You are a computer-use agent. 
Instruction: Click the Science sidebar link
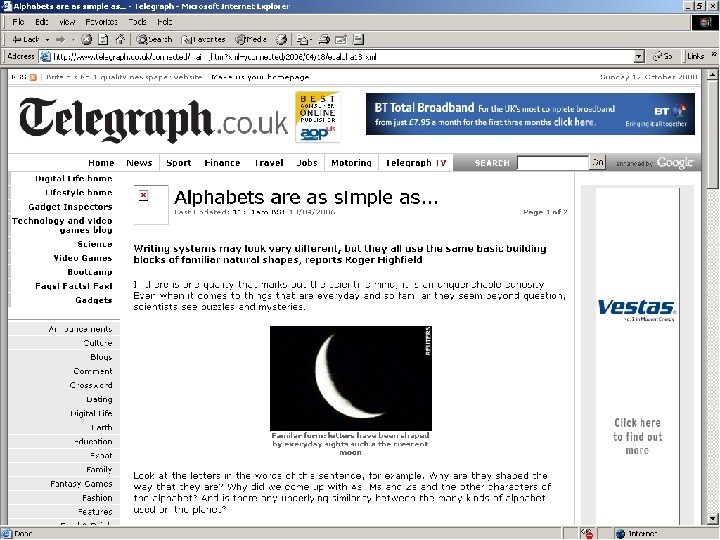tap(95, 244)
